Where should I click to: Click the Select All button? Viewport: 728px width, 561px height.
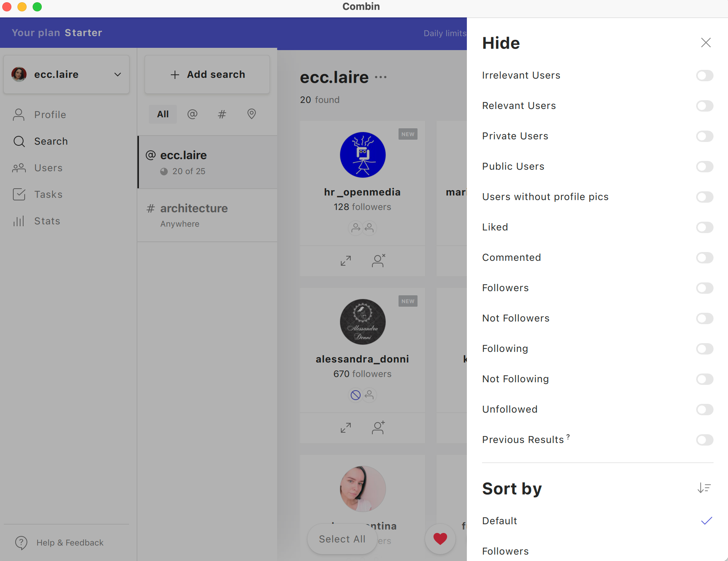342,539
